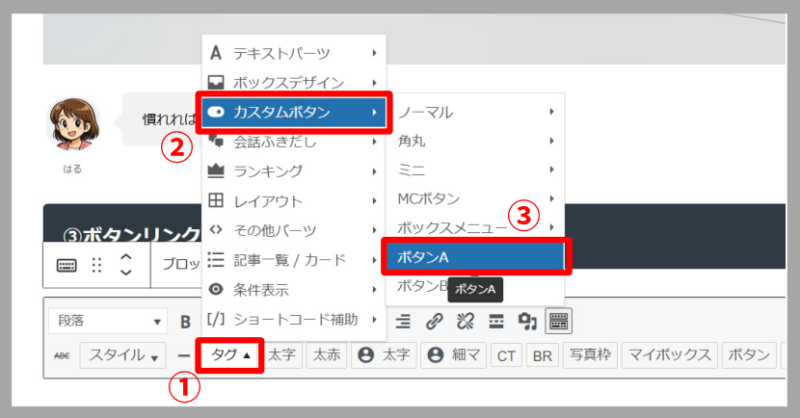
Task: Click the align right icon in toolbar
Action: [403, 321]
